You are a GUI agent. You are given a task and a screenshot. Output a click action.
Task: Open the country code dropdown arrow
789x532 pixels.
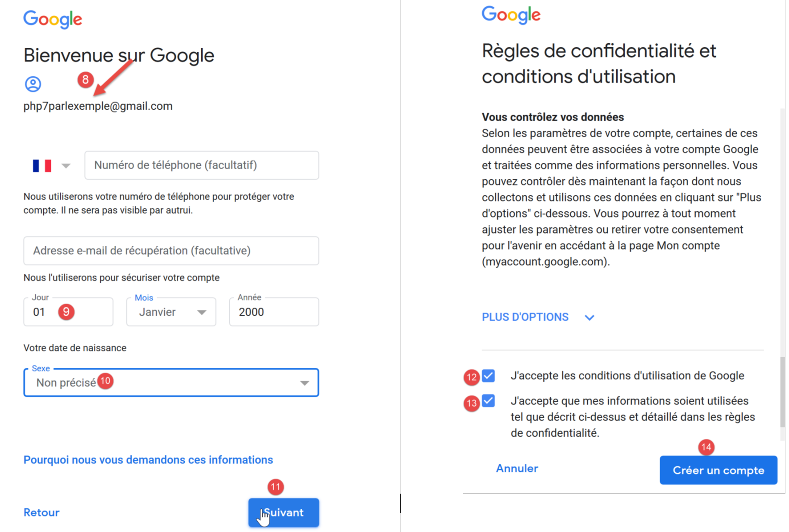(66, 166)
